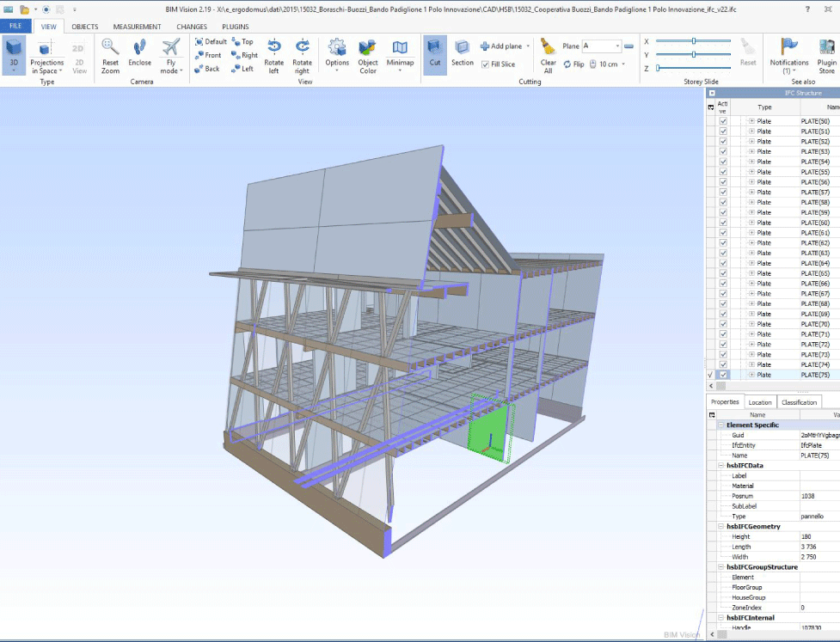
Task: Click the Rotate right icon
Action: coord(302,53)
